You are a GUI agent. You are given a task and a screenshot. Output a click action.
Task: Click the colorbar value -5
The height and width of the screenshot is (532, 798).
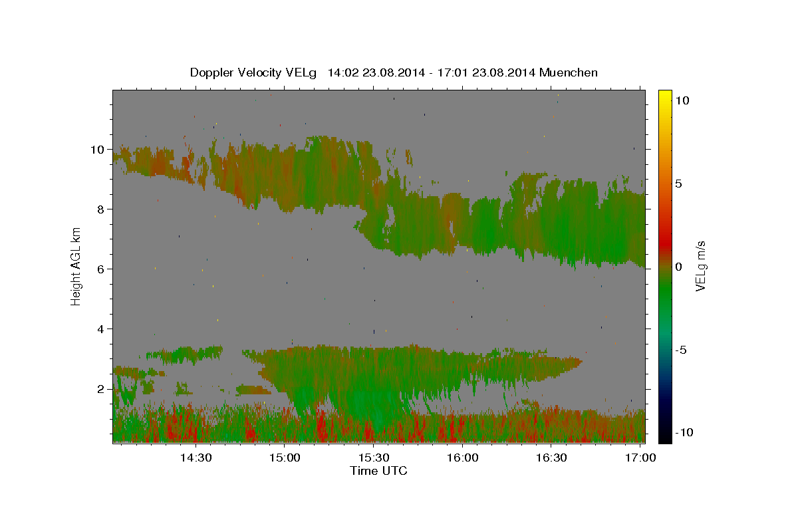click(x=680, y=350)
